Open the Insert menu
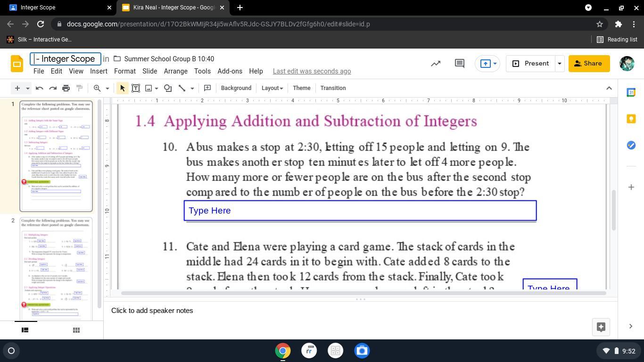 (x=99, y=71)
